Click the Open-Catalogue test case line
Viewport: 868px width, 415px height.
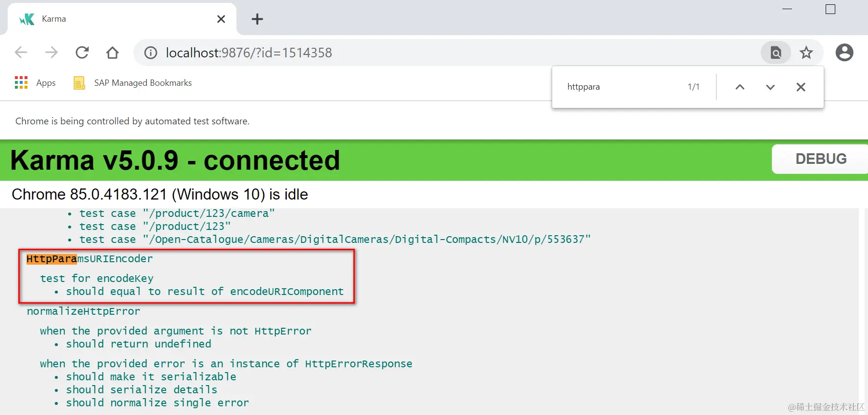click(x=335, y=240)
